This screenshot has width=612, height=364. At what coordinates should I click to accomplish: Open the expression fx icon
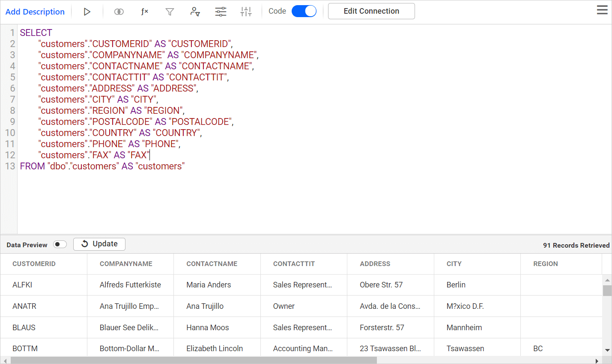tap(145, 12)
